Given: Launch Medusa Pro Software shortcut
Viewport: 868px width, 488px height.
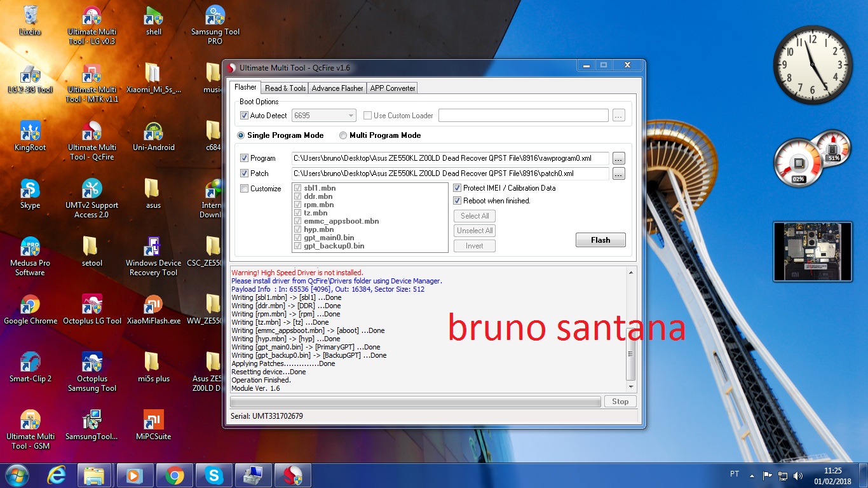Looking at the screenshot, I should point(30,257).
